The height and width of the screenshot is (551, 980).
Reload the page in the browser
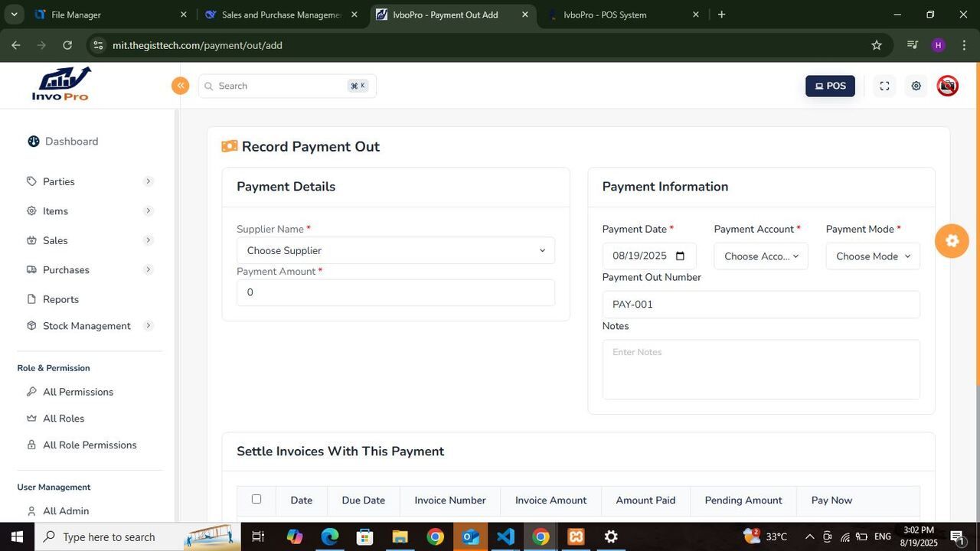pos(67,45)
